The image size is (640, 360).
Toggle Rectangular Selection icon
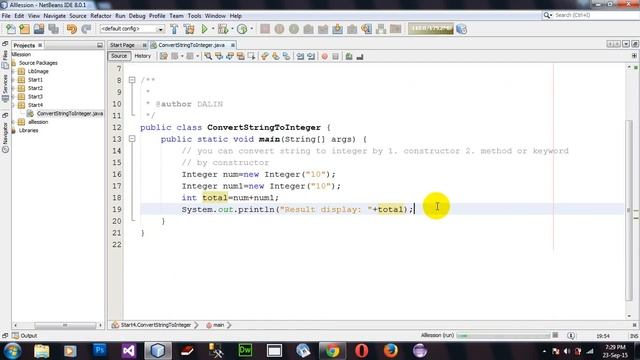click(251, 56)
